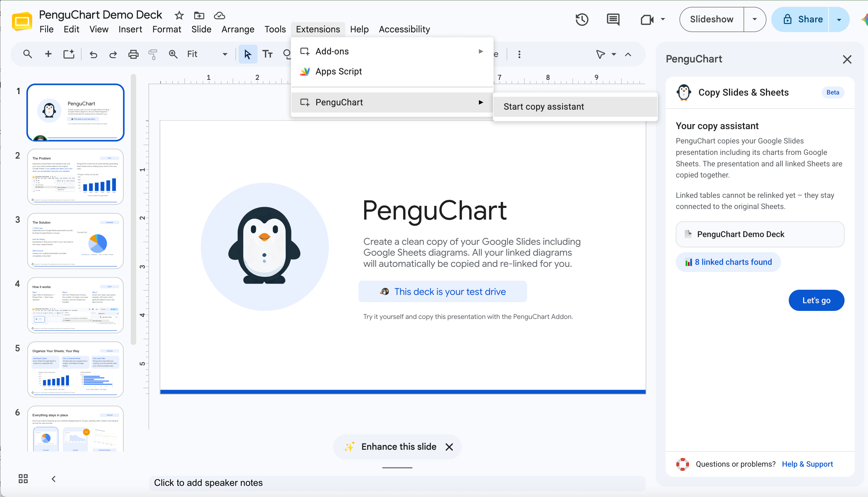Open the Tools menu

click(x=275, y=29)
